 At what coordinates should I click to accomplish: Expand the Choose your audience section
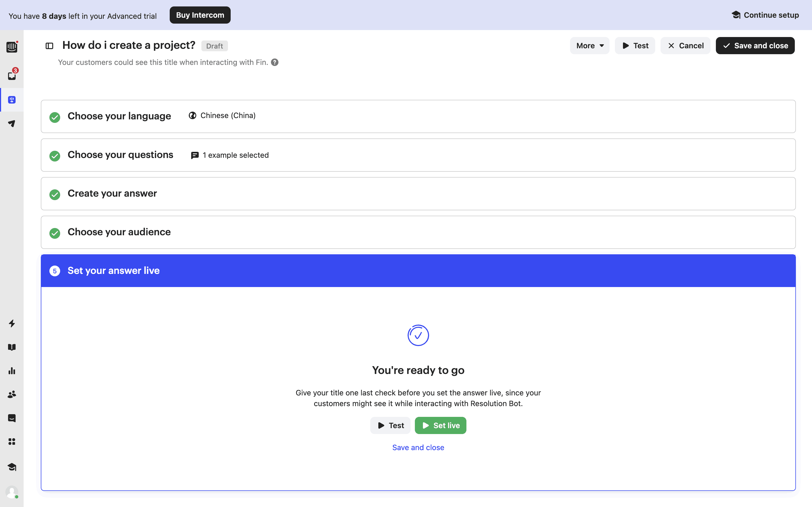418,232
